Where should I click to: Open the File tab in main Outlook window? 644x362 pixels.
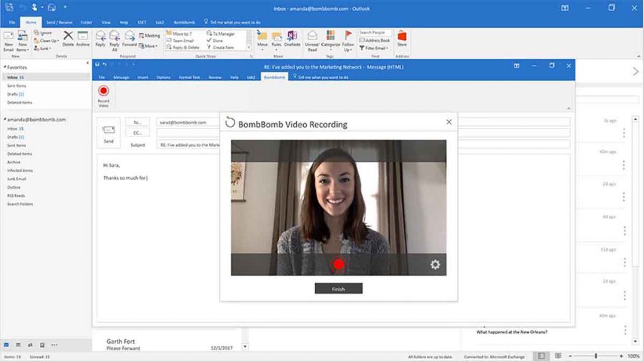(x=12, y=22)
